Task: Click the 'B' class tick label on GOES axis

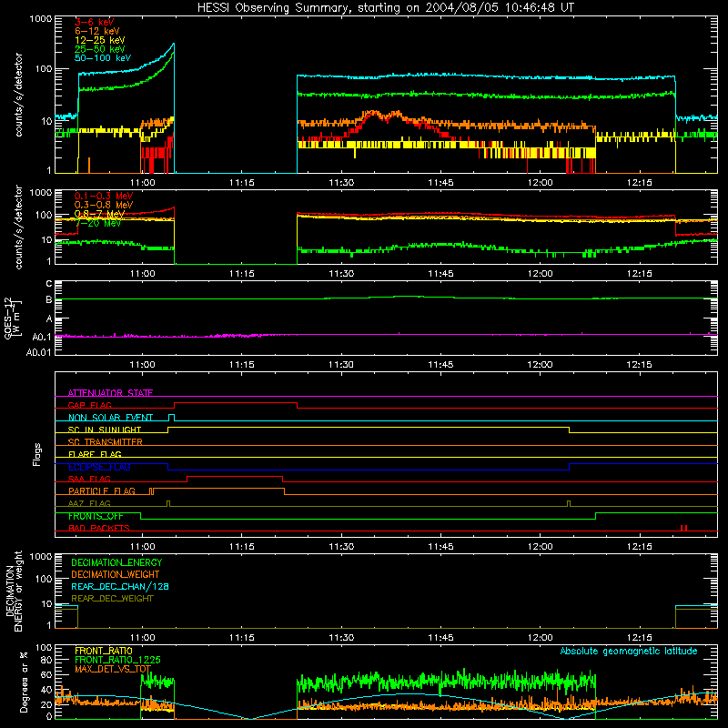Action: point(49,300)
